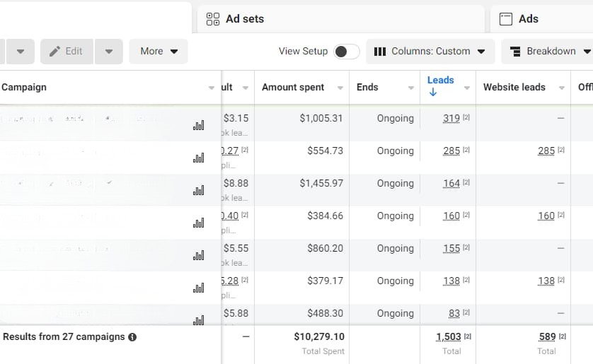Open chart for the $860.20 campaign row
The width and height of the screenshot is (593, 364).
[x=198, y=255]
